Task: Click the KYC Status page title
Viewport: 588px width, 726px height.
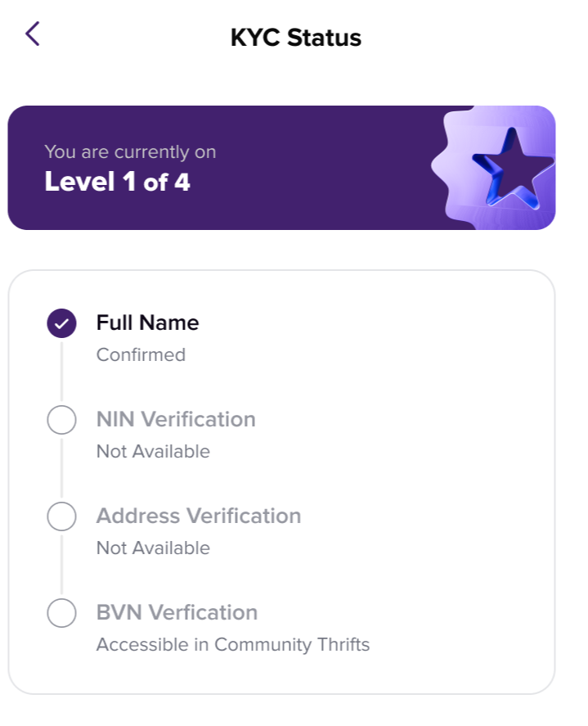Action: point(295,38)
